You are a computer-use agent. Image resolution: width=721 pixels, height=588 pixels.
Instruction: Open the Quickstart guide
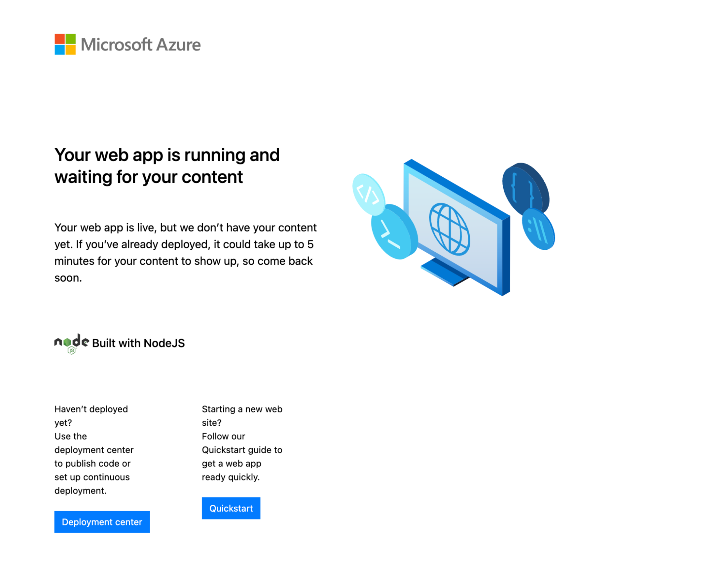point(231,508)
